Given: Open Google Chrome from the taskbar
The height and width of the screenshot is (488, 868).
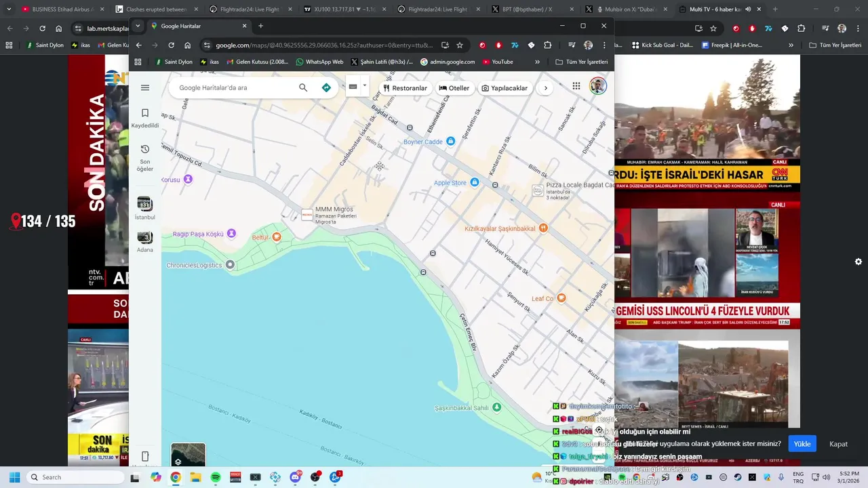Looking at the screenshot, I should [176, 477].
